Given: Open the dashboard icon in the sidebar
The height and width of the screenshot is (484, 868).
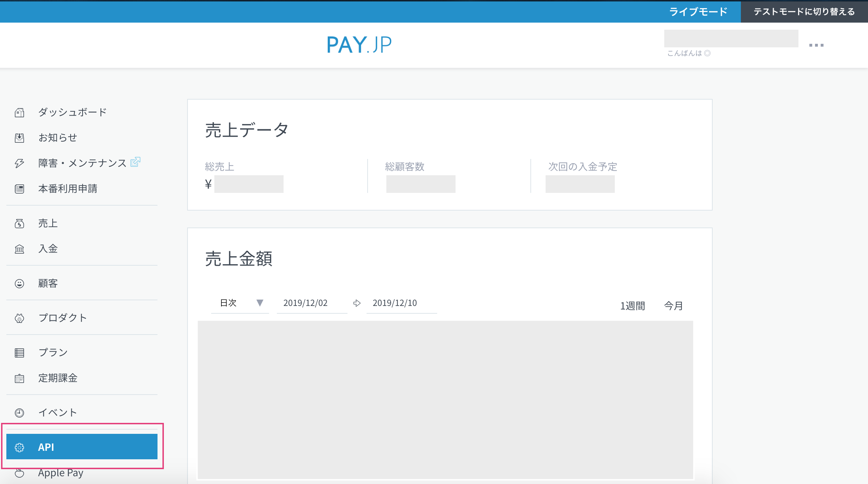Looking at the screenshot, I should (x=19, y=112).
